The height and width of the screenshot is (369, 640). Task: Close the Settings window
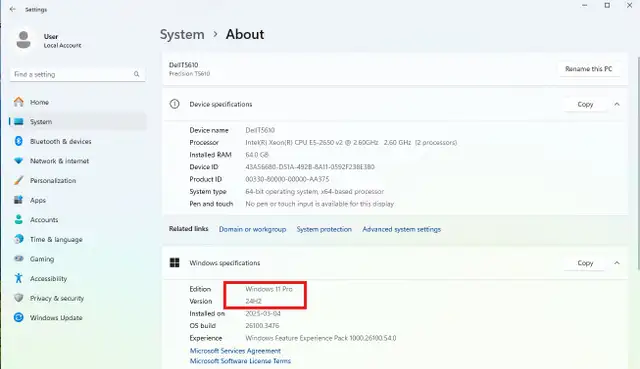(629, 6)
